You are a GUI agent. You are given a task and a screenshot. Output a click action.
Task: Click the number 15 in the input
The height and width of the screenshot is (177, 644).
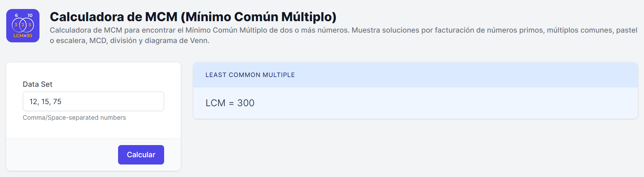45,102
